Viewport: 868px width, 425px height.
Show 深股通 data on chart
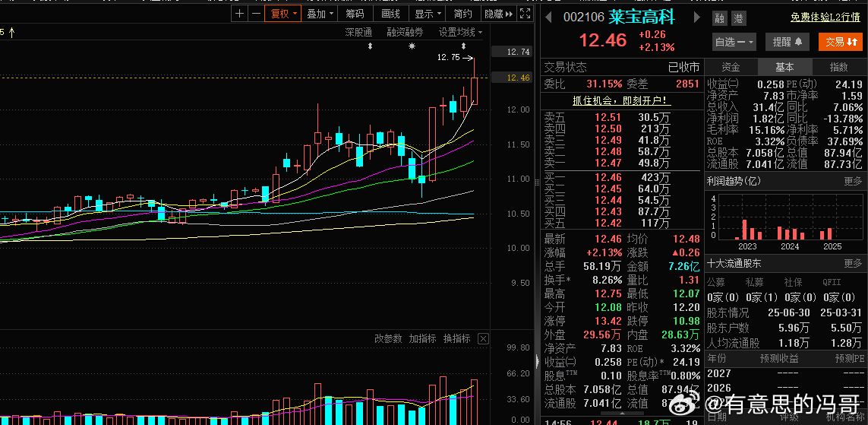[x=358, y=33]
